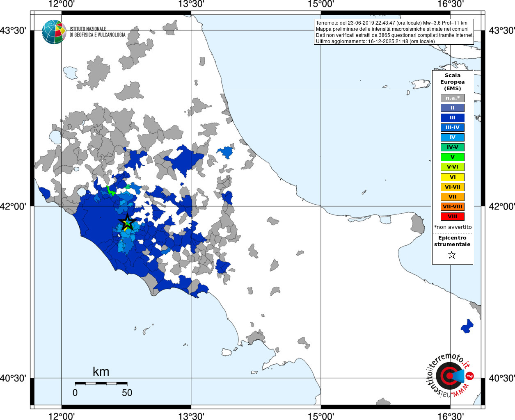Click the km scale bar
The height and width of the screenshot is (420, 515).
[x=101, y=383]
